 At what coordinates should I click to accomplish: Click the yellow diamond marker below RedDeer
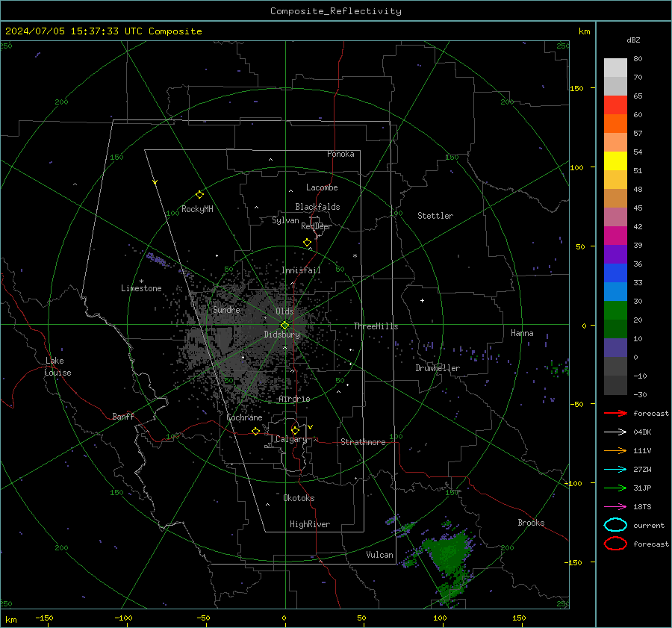pos(307,243)
